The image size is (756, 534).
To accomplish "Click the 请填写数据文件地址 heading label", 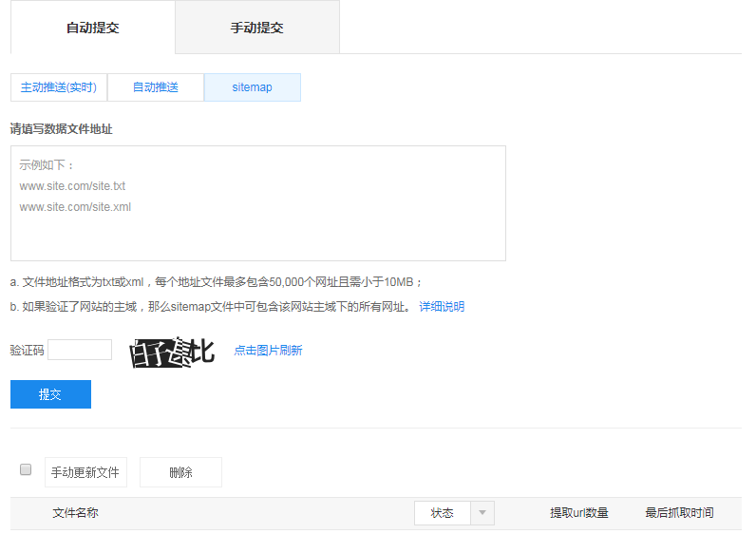I will point(61,129).
